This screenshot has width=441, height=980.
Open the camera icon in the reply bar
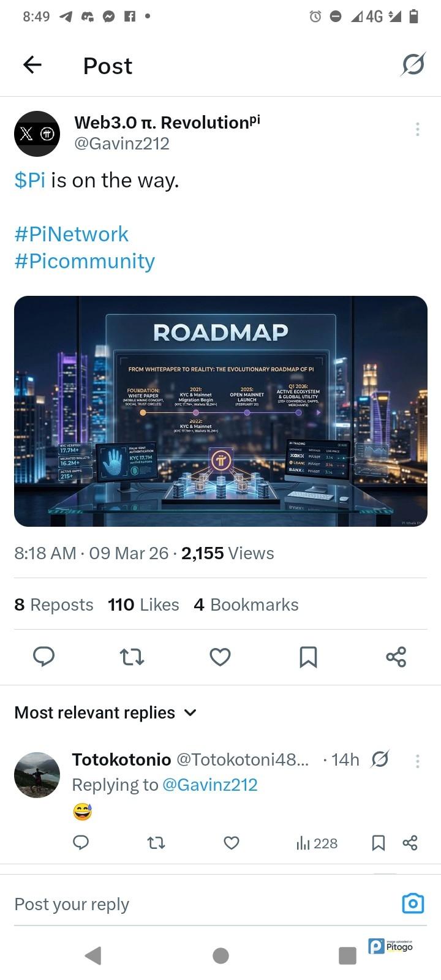(413, 903)
